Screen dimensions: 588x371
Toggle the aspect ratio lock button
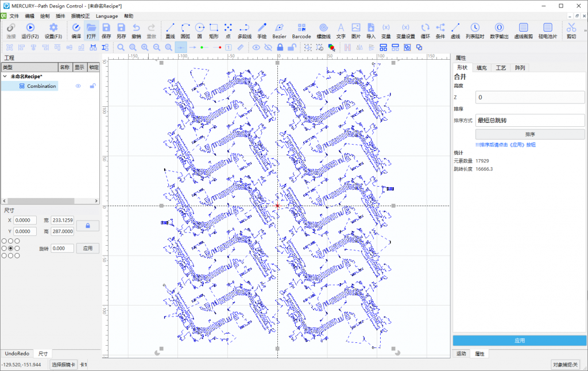tap(88, 226)
